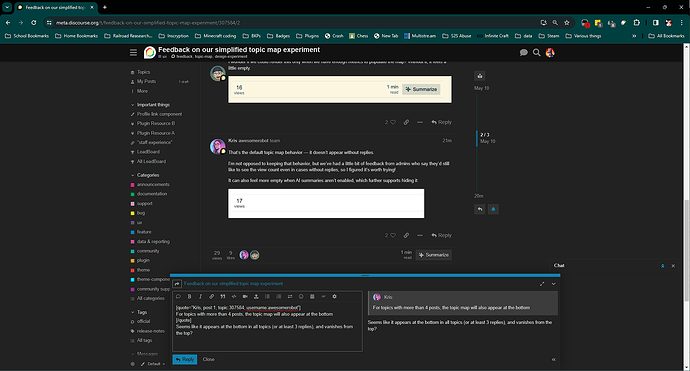The height and width of the screenshot is (371, 690).
Task: Collapse the Tags sidebar section
Action: 139,312
